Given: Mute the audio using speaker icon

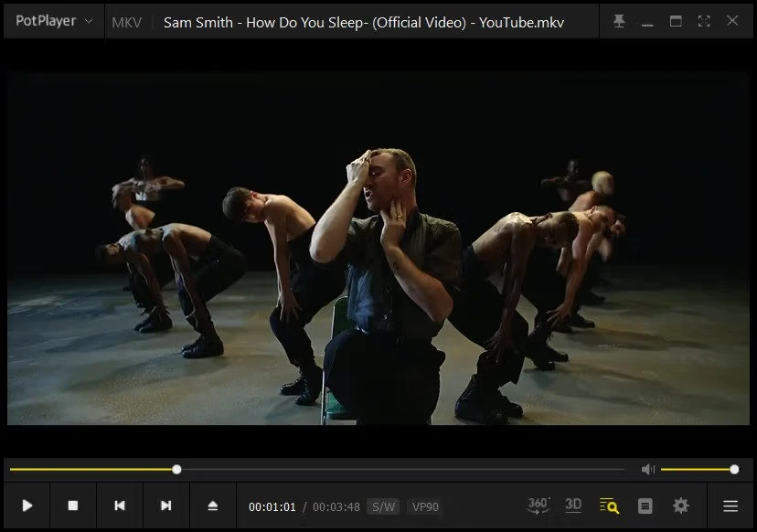Looking at the screenshot, I should pyautogui.click(x=648, y=469).
